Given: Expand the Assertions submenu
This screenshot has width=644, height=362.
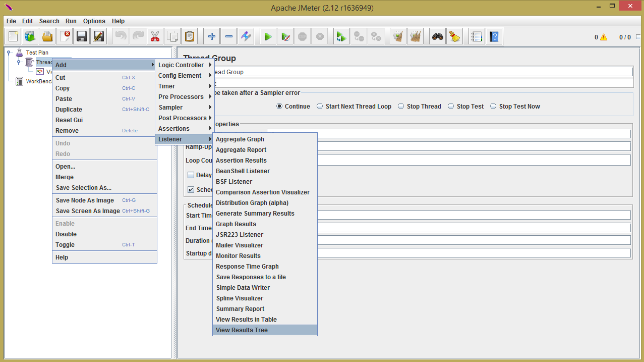Looking at the screenshot, I should click(x=185, y=129).
